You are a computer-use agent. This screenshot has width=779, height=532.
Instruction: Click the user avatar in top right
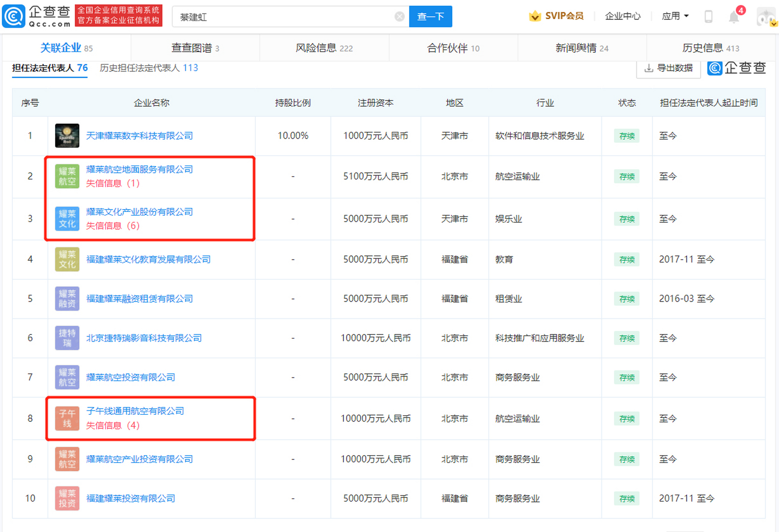[767, 17]
